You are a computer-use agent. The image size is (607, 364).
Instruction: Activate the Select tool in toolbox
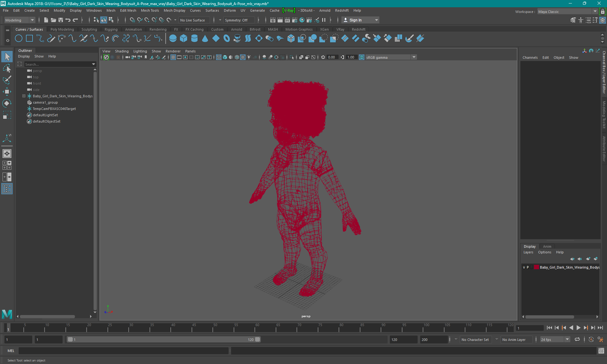7,57
